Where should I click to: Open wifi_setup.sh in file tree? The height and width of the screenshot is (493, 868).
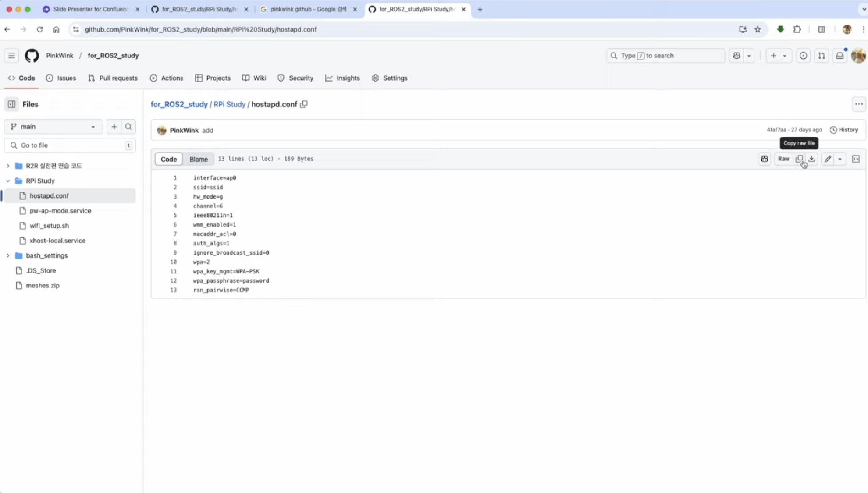pos(49,226)
